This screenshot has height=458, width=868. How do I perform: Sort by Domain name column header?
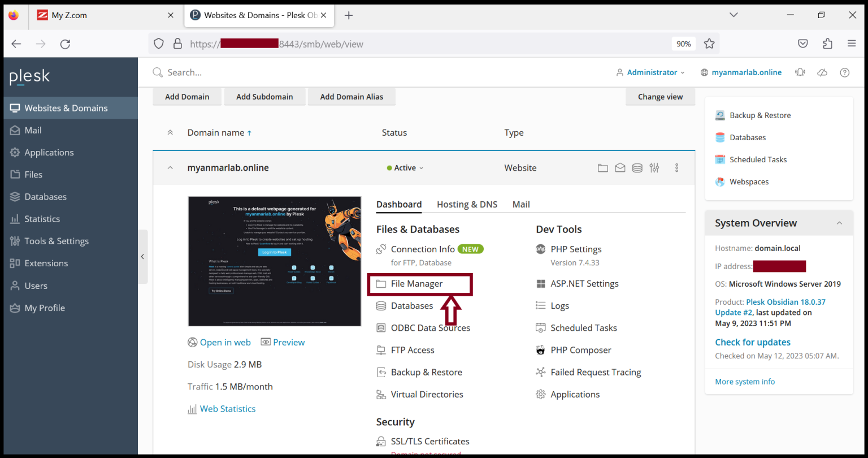pos(219,132)
